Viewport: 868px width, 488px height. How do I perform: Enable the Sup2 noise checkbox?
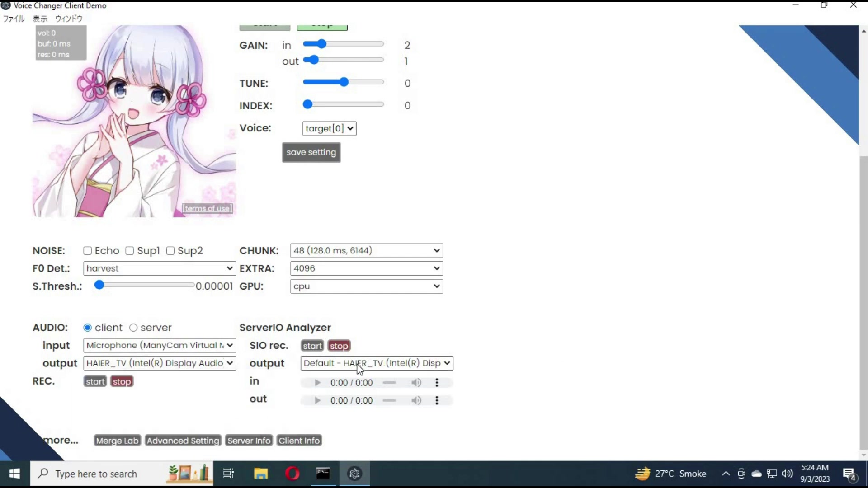tap(170, 251)
